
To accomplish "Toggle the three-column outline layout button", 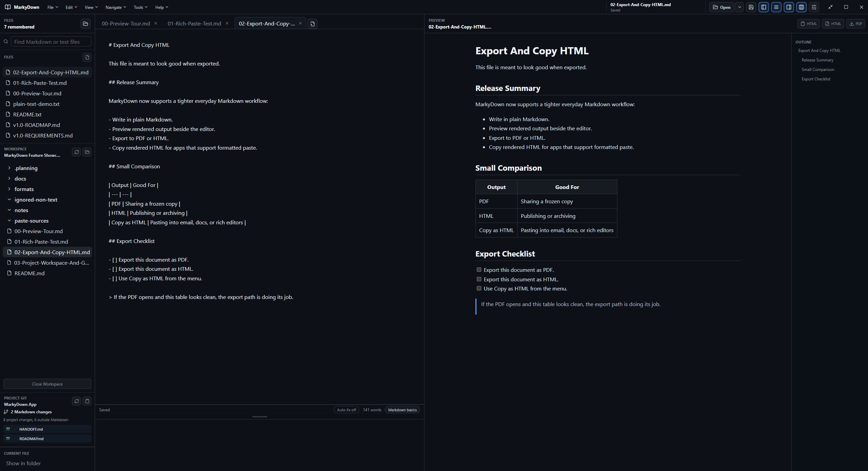I will (801, 7).
